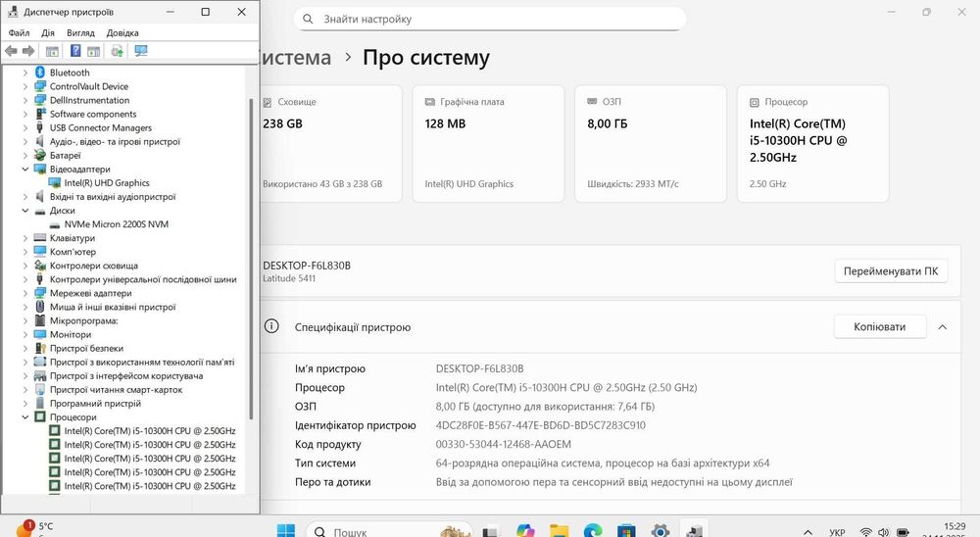Click the info icon next to Специфікації пристрою
The width and height of the screenshot is (980, 537).
click(x=271, y=325)
